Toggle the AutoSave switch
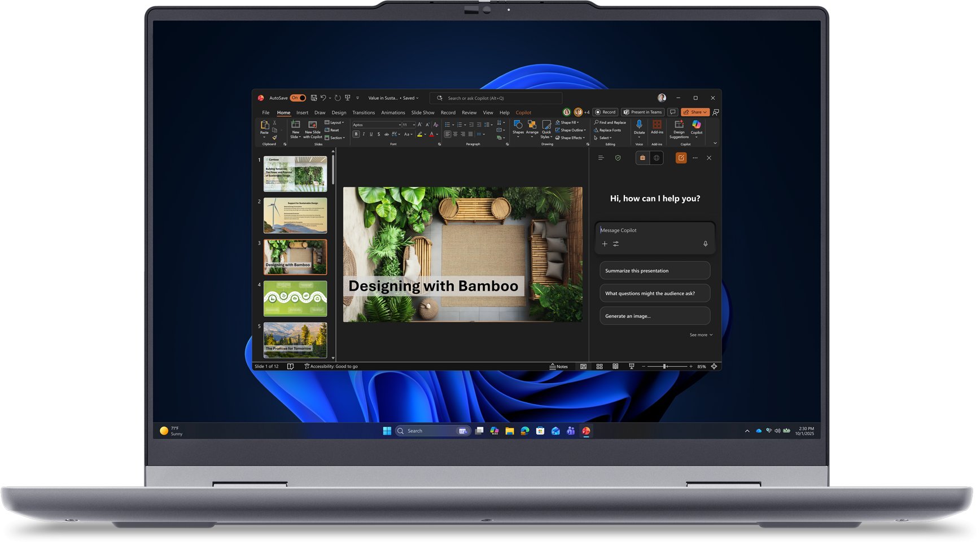 298,98
